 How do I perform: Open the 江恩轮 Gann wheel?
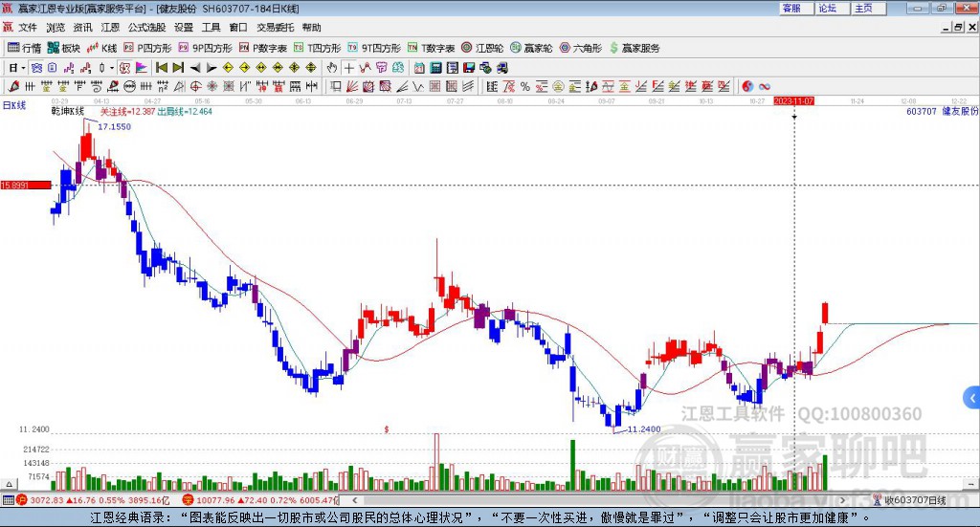482,48
